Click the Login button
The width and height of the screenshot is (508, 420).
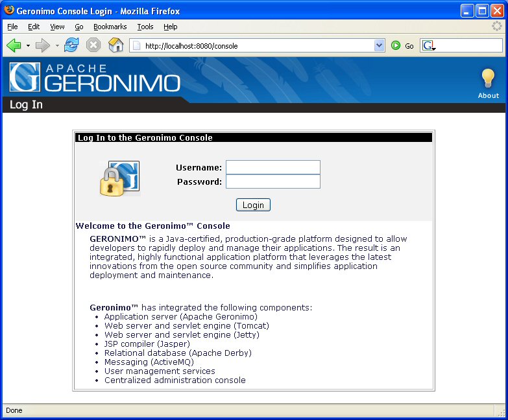tap(253, 205)
